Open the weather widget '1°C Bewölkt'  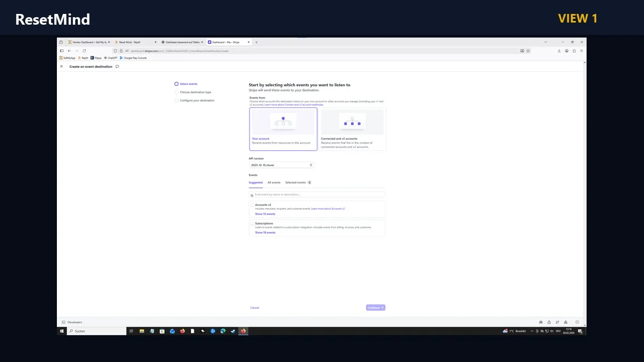[x=514, y=331]
